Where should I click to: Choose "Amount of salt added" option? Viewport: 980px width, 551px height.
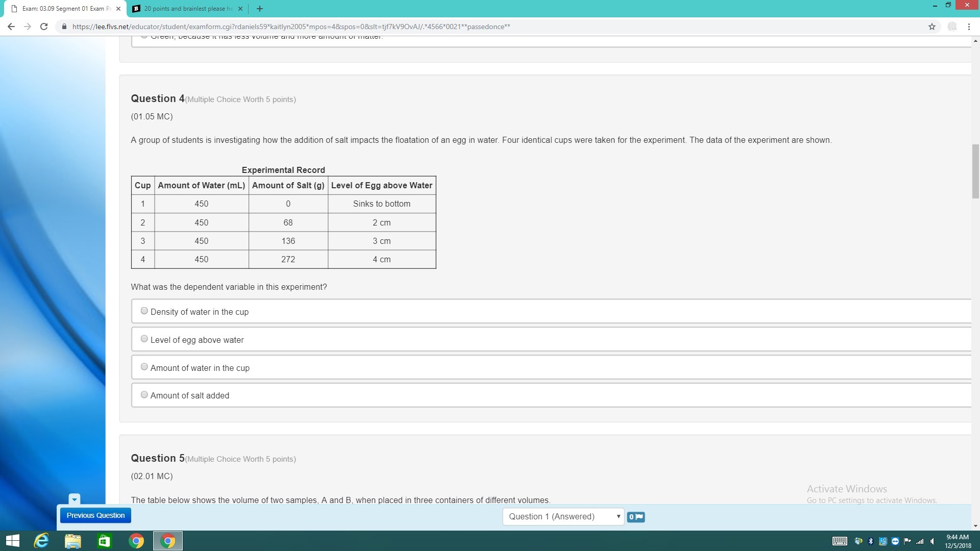tap(144, 394)
